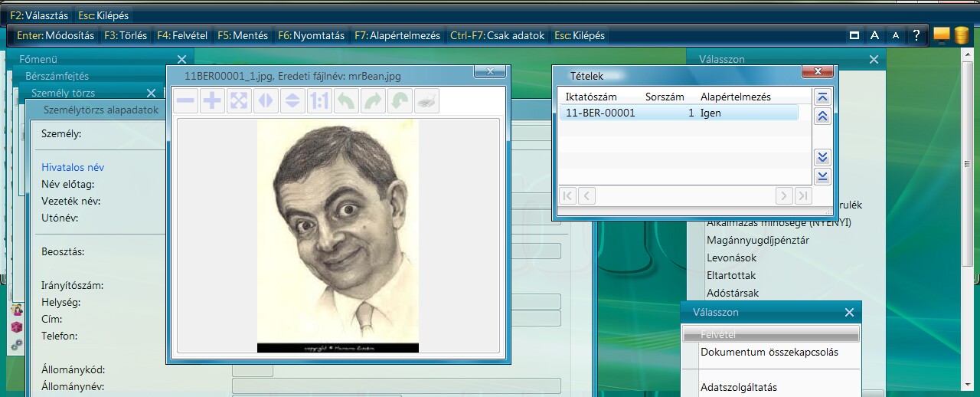Fit image to window in viewer toolbar
This screenshot has height=397, width=980.
239,101
